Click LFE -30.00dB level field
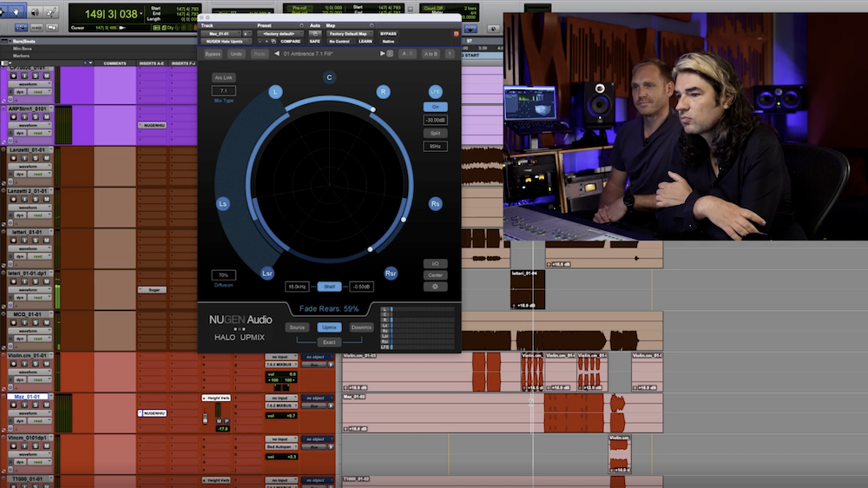 (435, 120)
